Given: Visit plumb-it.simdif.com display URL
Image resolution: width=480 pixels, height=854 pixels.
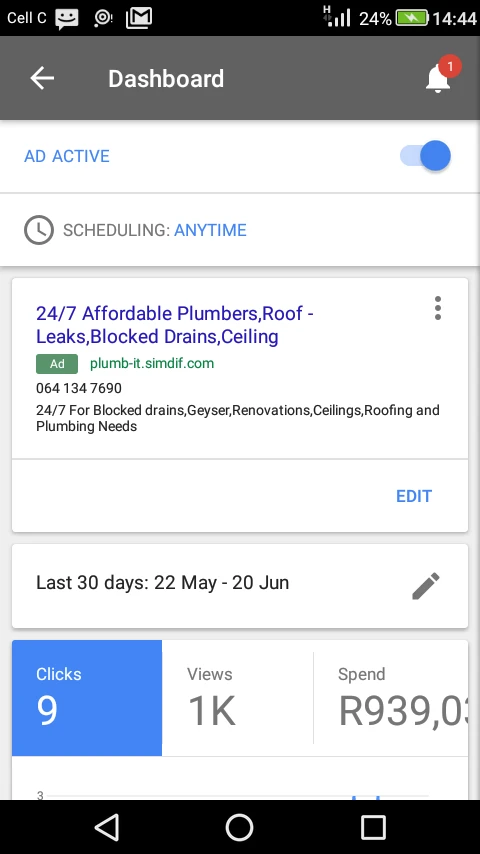Looking at the screenshot, I should pos(152,363).
